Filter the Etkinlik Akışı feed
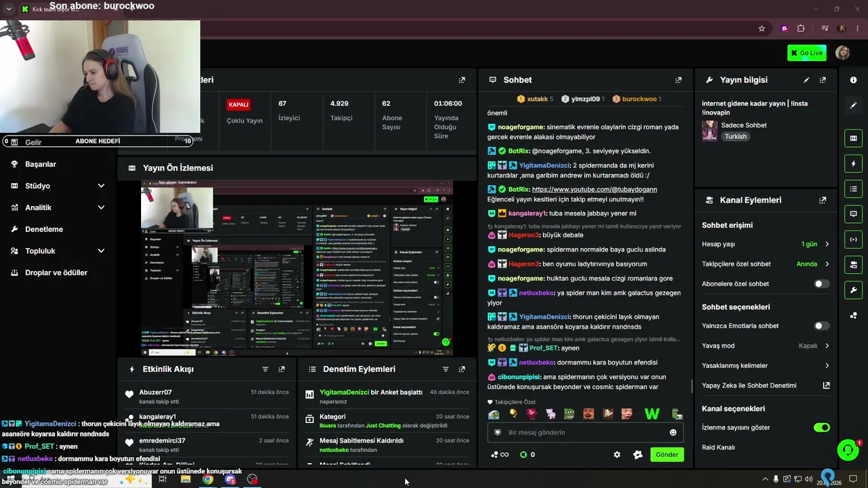This screenshot has height=488, width=868. (x=265, y=369)
